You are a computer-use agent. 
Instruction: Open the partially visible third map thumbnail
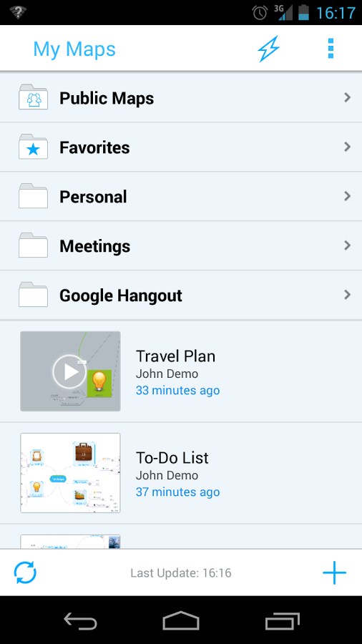click(70, 542)
